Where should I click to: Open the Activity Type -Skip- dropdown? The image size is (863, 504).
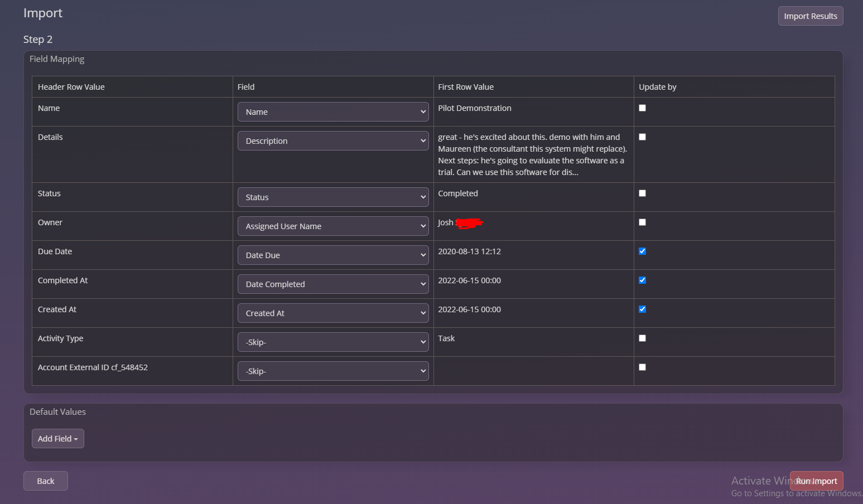(333, 342)
